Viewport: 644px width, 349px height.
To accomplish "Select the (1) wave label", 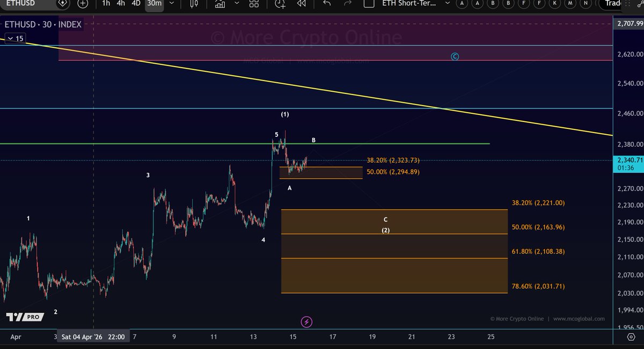I will pos(285,114).
